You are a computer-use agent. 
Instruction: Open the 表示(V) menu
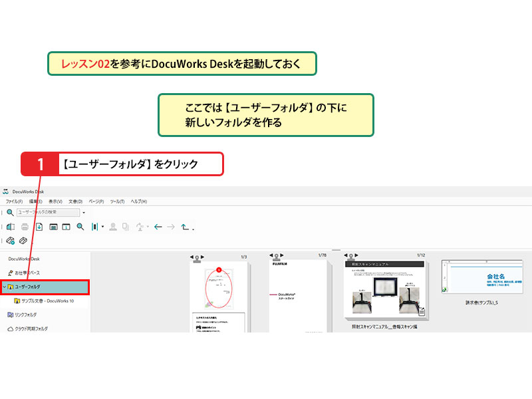[x=55, y=201]
